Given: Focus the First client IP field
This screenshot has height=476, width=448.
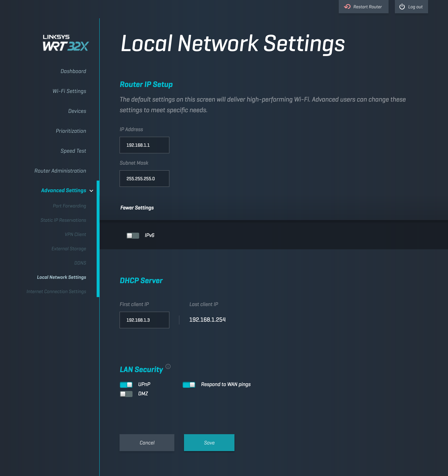Looking at the screenshot, I should pos(144,320).
